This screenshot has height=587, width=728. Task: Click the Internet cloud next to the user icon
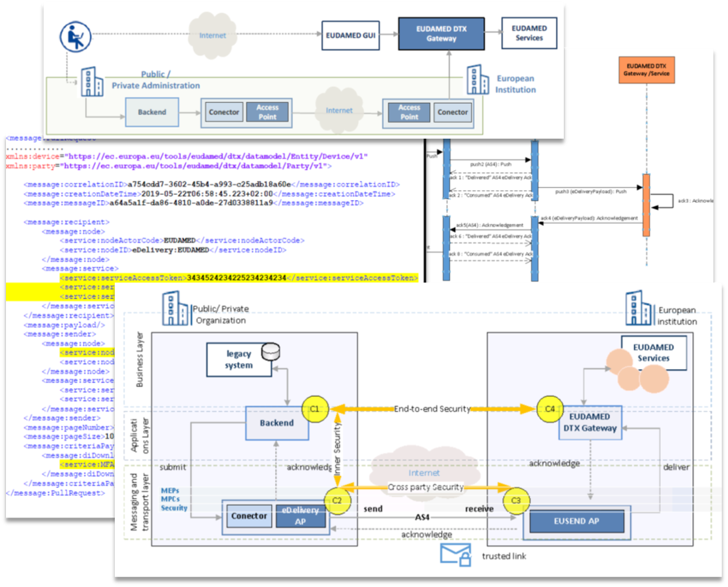[213, 35]
